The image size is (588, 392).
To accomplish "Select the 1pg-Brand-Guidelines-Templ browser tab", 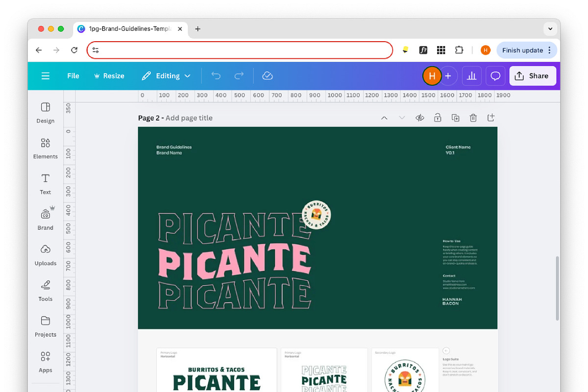I will click(x=130, y=29).
